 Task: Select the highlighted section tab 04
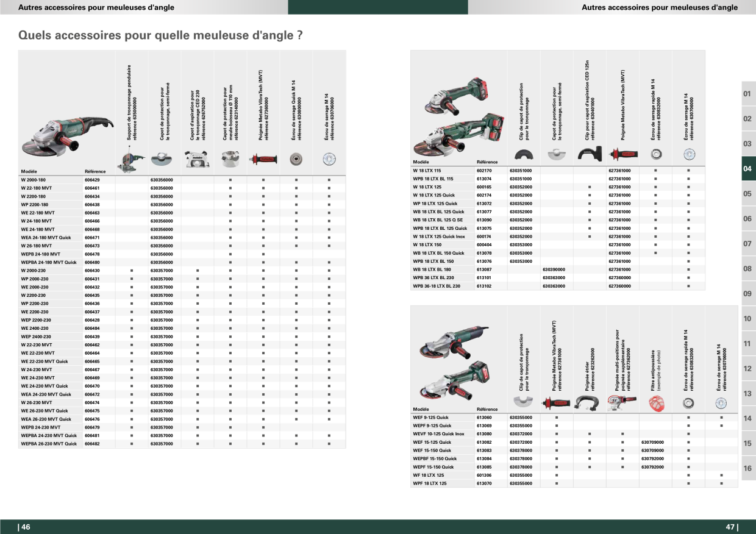747,169
